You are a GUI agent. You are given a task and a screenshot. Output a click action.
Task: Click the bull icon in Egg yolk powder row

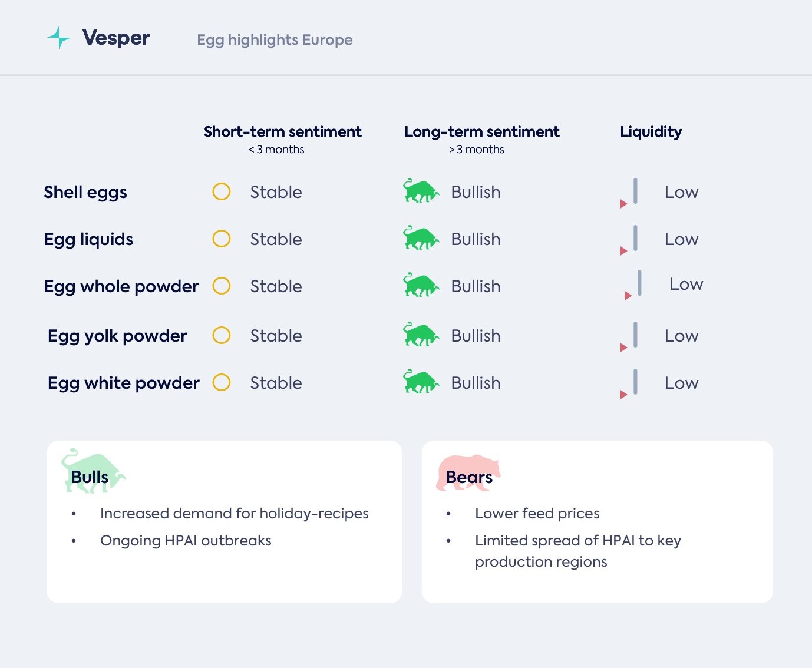tap(421, 335)
